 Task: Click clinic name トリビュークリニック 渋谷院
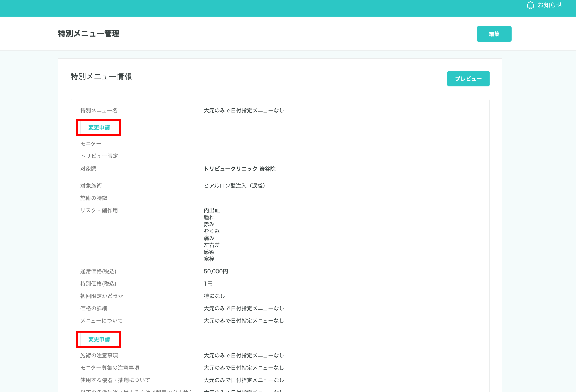click(x=239, y=169)
